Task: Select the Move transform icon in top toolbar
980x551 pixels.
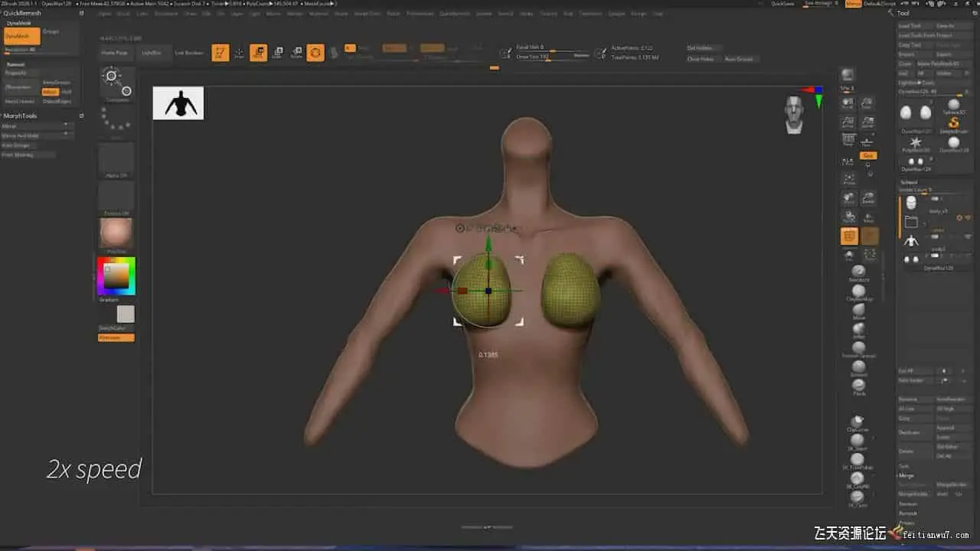Action: [259, 53]
